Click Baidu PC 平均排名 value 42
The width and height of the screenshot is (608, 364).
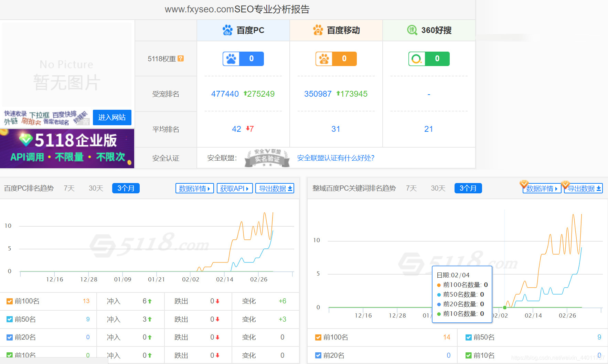pyautogui.click(x=236, y=129)
